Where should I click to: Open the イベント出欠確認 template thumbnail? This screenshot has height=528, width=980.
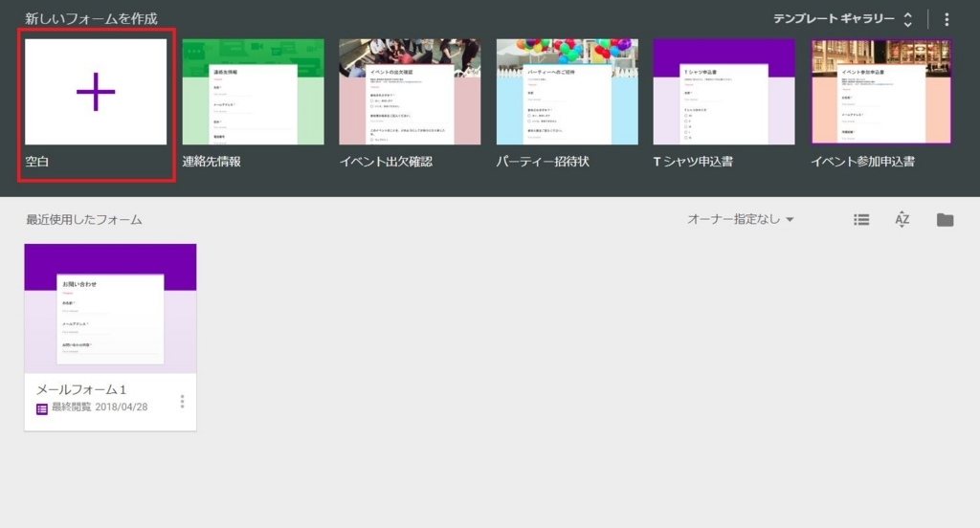(410, 92)
